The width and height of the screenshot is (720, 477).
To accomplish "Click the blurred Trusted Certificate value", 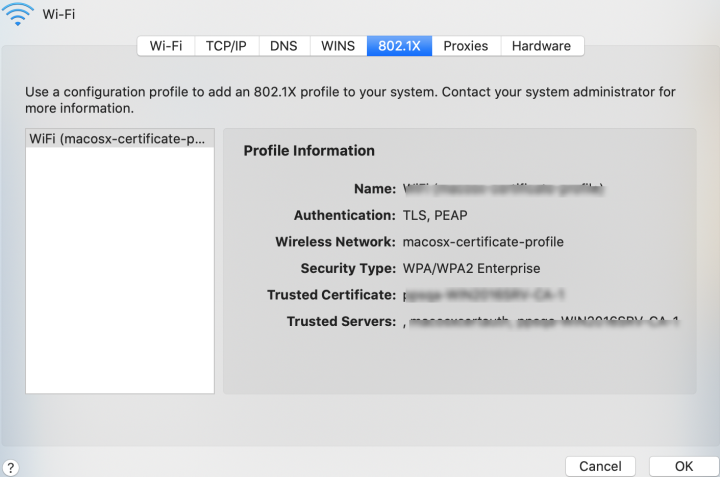I will [469, 295].
